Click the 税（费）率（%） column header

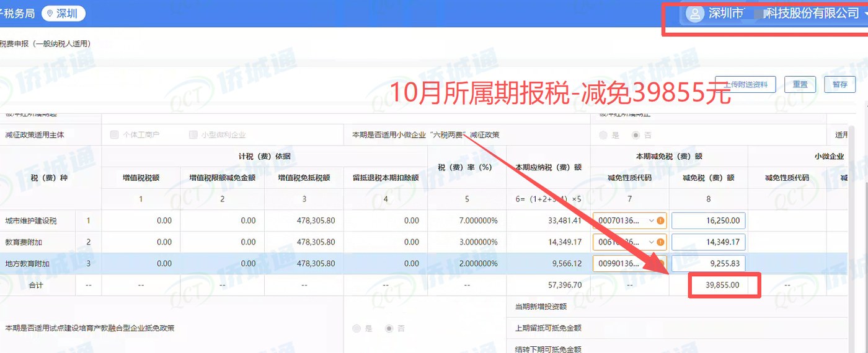[x=467, y=167]
